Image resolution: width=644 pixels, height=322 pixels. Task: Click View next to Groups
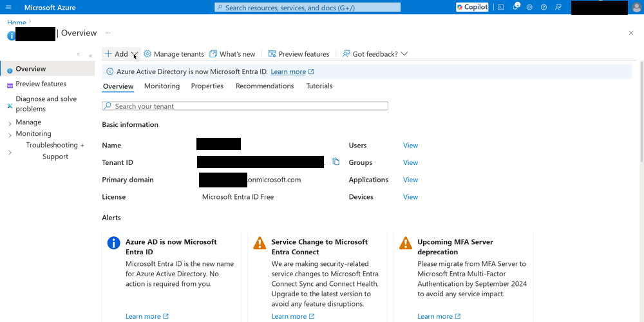[x=410, y=163]
